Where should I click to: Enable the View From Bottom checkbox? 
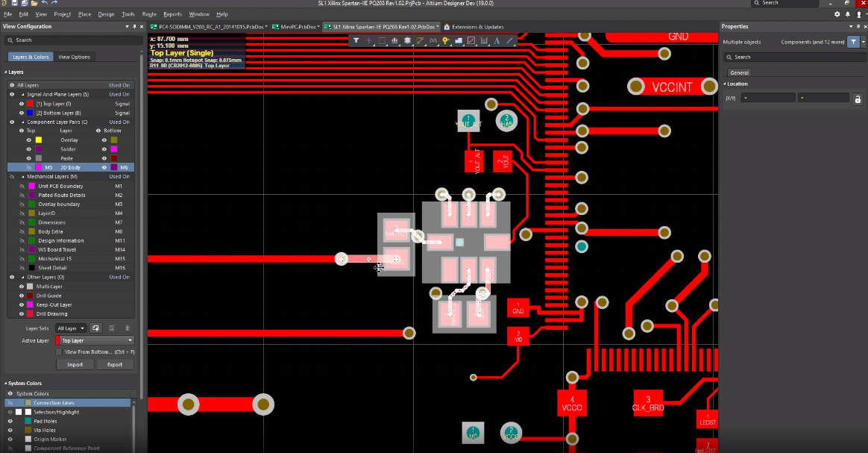point(59,352)
